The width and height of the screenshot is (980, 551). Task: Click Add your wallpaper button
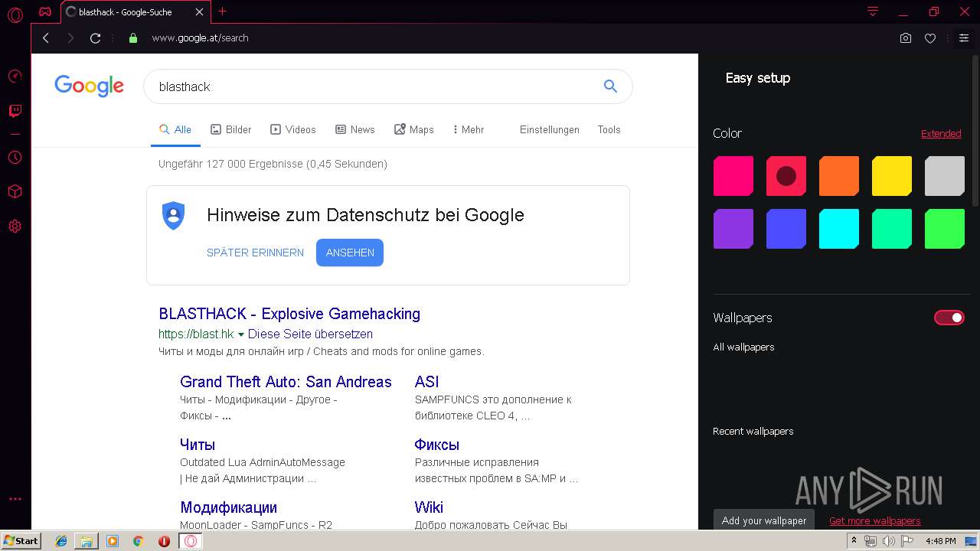(763, 520)
